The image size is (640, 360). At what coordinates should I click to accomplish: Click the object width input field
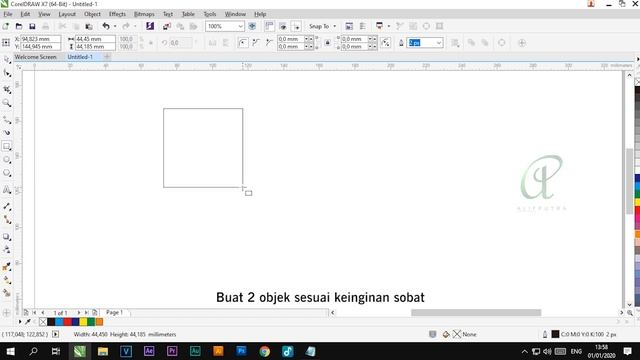[96, 39]
